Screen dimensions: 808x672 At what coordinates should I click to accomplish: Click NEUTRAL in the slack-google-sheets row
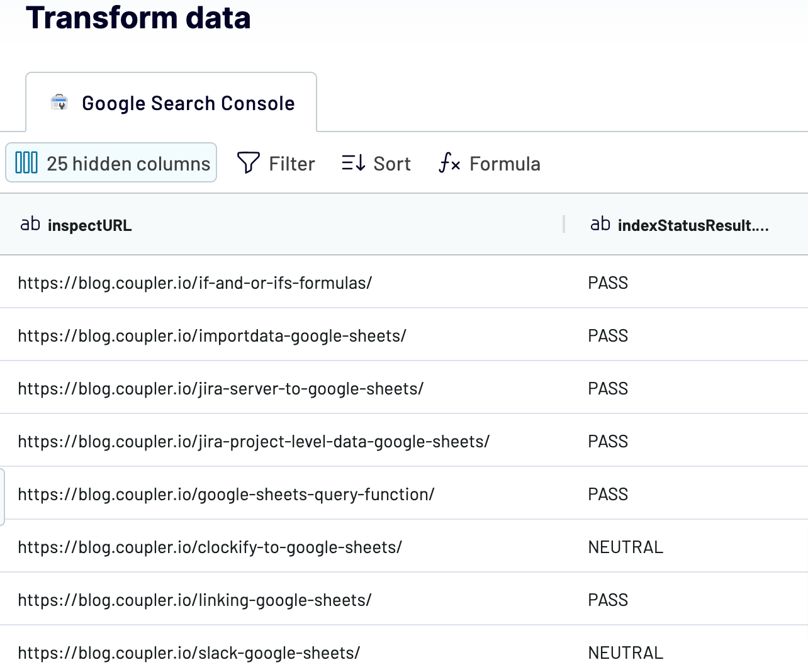tap(626, 652)
